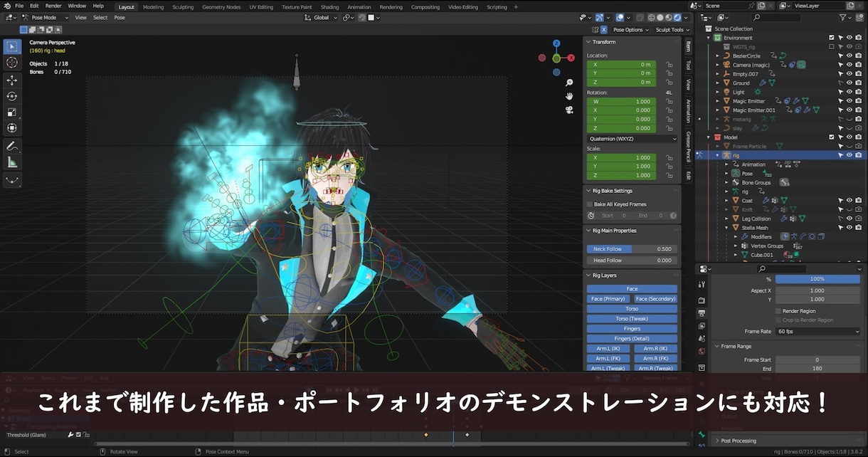This screenshot has height=457, width=868.
Task: Toggle viewport overlays button
Action: coord(620,17)
